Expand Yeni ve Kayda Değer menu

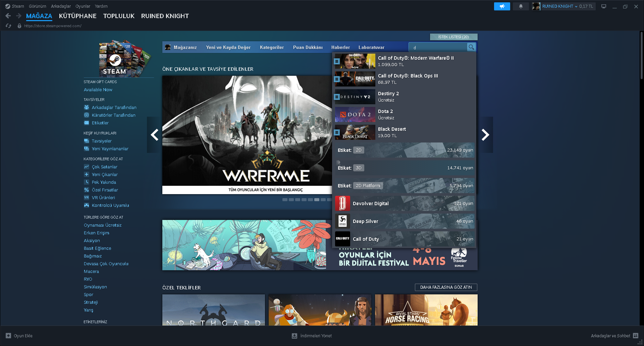(x=228, y=47)
